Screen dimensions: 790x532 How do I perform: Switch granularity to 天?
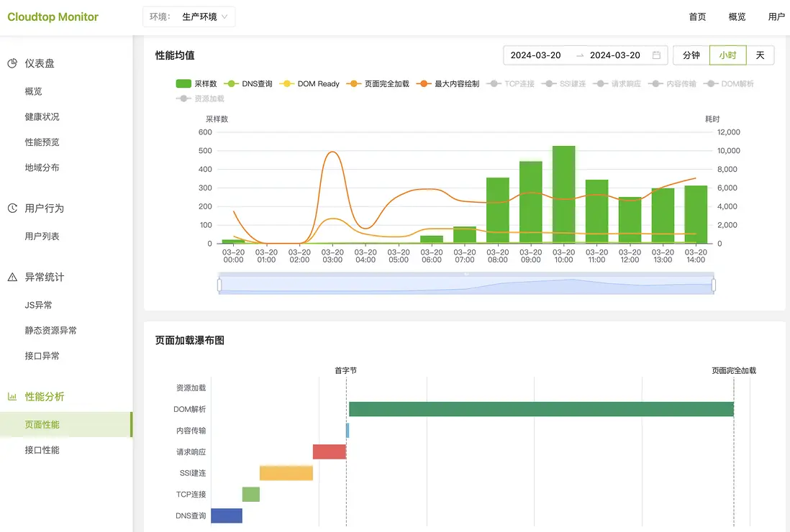[760, 55]
